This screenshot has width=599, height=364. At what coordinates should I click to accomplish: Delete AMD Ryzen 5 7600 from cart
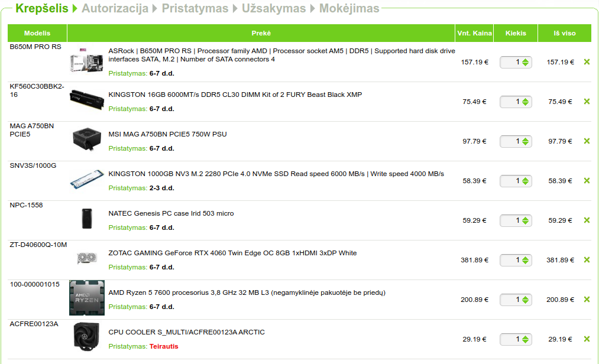587,300
